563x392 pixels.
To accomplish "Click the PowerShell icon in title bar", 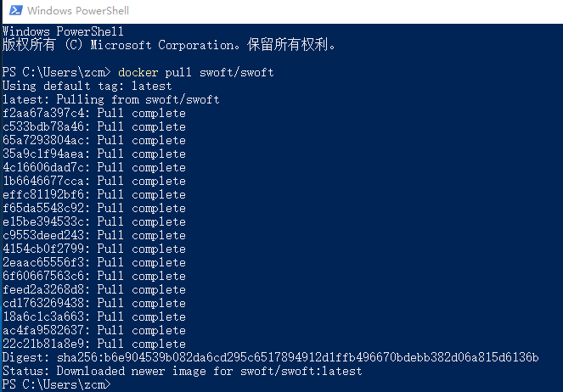I will click(x=14, y=12).
